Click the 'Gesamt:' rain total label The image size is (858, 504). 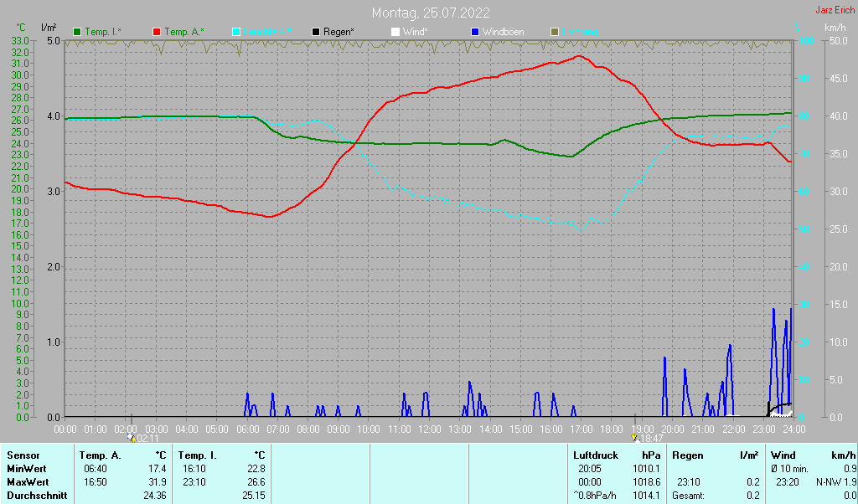[689, 496]
